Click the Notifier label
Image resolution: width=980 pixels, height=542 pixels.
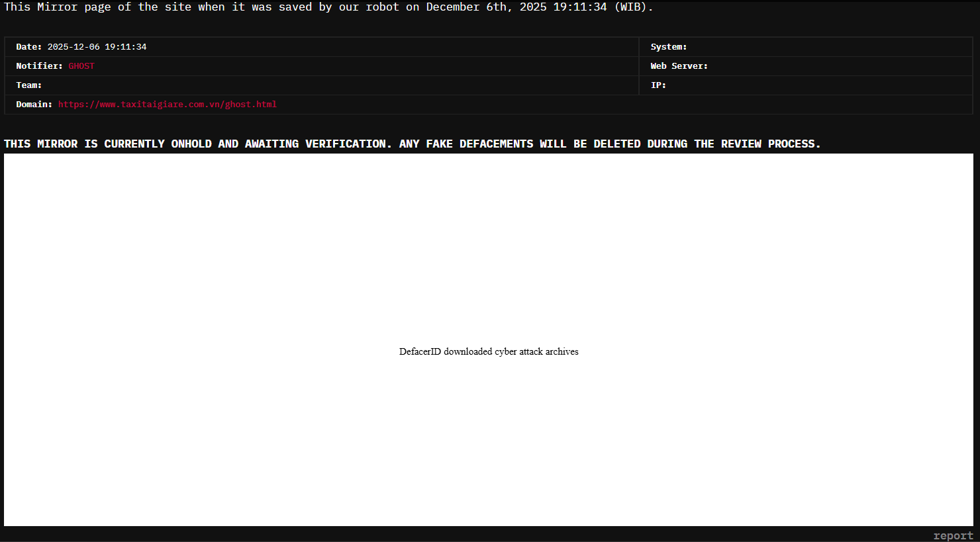click(x=39, y=66)
